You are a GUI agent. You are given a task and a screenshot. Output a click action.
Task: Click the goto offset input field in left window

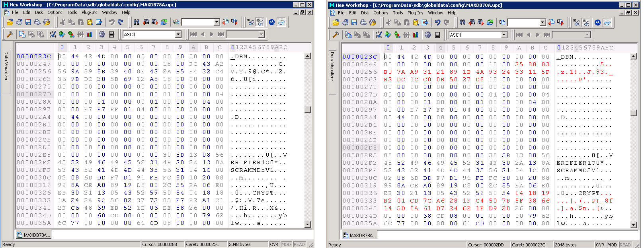[198, 22]
